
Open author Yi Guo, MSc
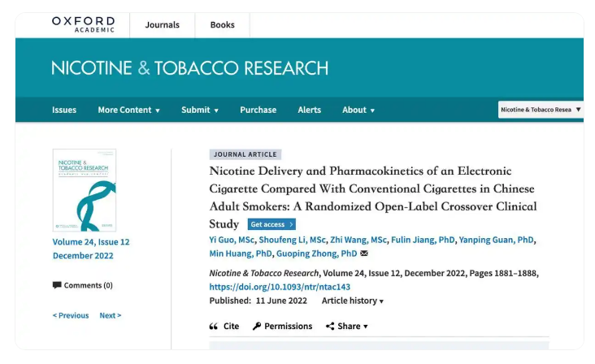(x=232, y=240)
